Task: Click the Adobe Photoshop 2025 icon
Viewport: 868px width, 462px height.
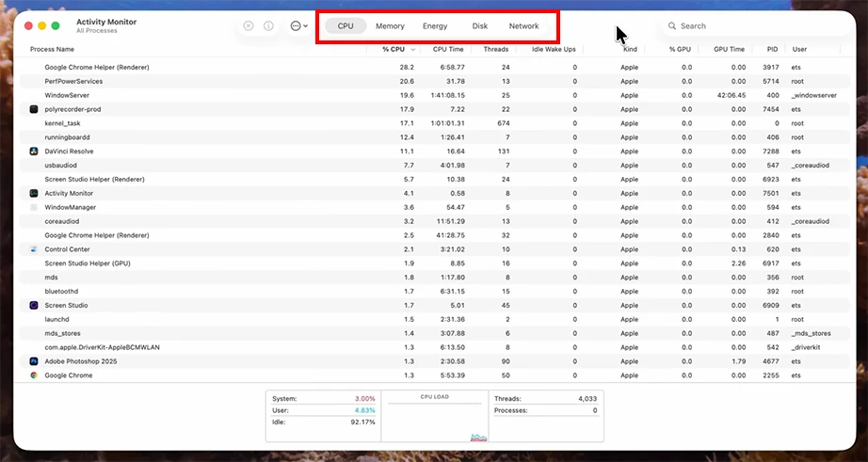Action: (x=34, y=361)
